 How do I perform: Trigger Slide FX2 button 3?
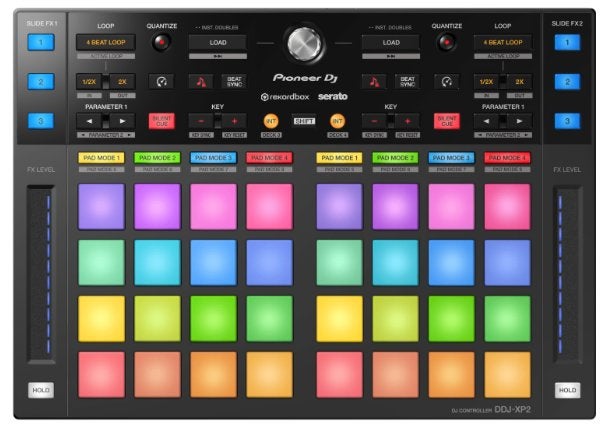point(567,121)
